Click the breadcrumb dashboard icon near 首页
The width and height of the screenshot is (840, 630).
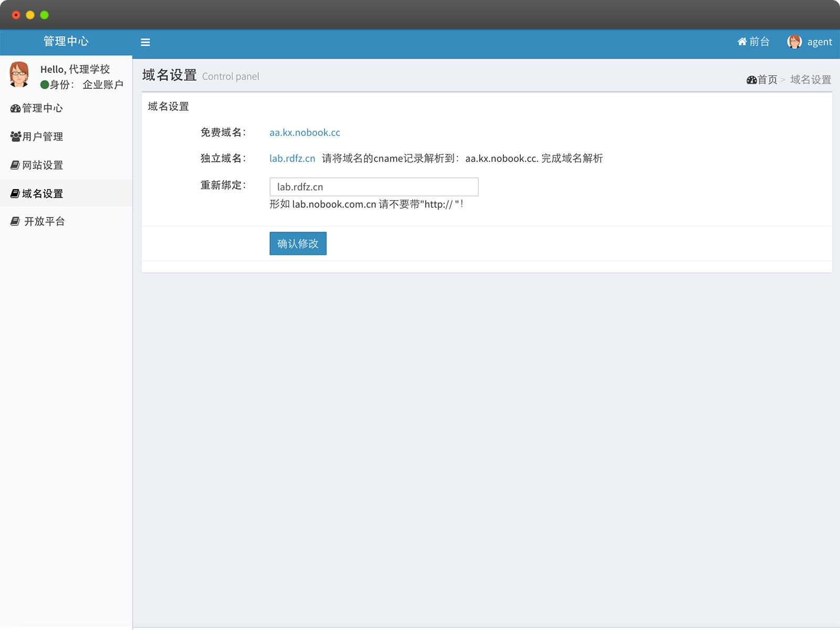coord(751,80)
